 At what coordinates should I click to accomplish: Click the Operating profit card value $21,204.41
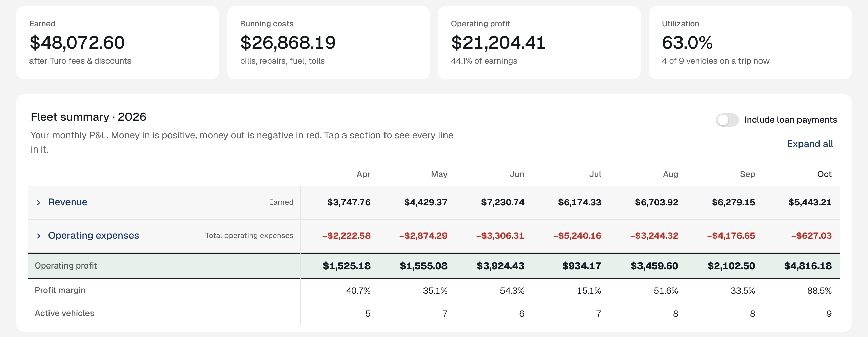pyautogui.click(x=498, y=42)
